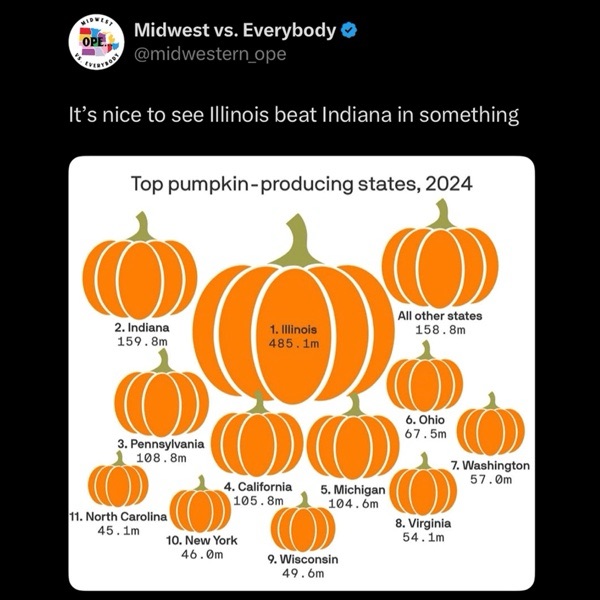Click the pumpkin above the North Carolina label

tap(118, 482)
